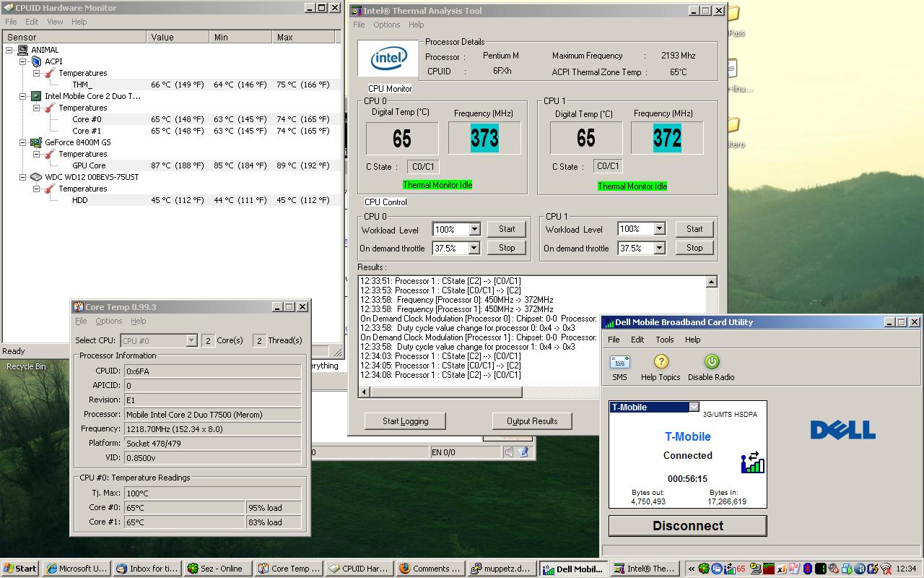Collapse the ANIMAL root node
This screenshot has height=578, width=924.
(x=9, y=50)
